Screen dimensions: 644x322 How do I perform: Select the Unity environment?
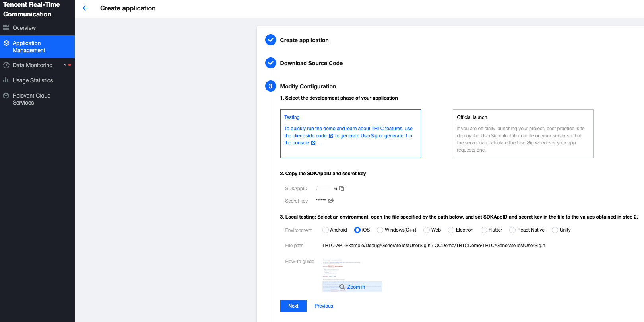pyautogui.click(x=555, y=230)
